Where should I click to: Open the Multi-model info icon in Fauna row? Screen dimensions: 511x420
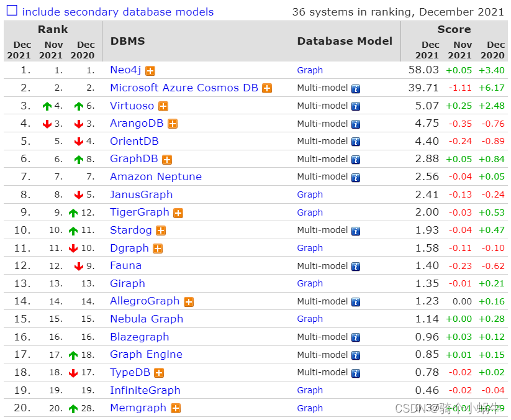(356, 267)
